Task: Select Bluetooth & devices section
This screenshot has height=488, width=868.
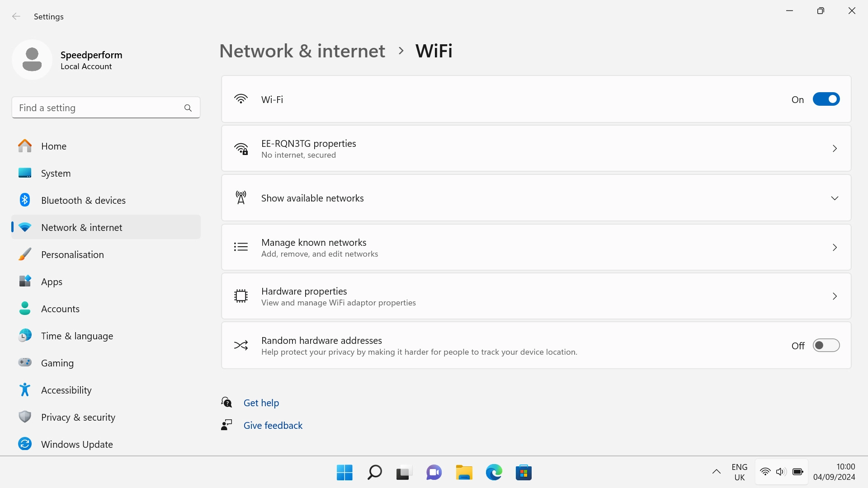Action: click(83, 200)
